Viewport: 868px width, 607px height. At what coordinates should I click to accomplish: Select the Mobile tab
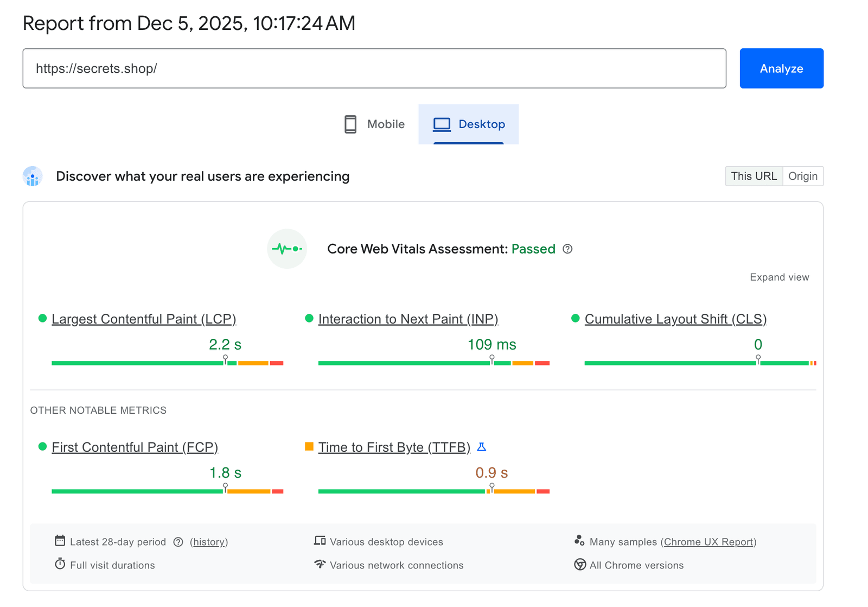click(x=374, y=124)
